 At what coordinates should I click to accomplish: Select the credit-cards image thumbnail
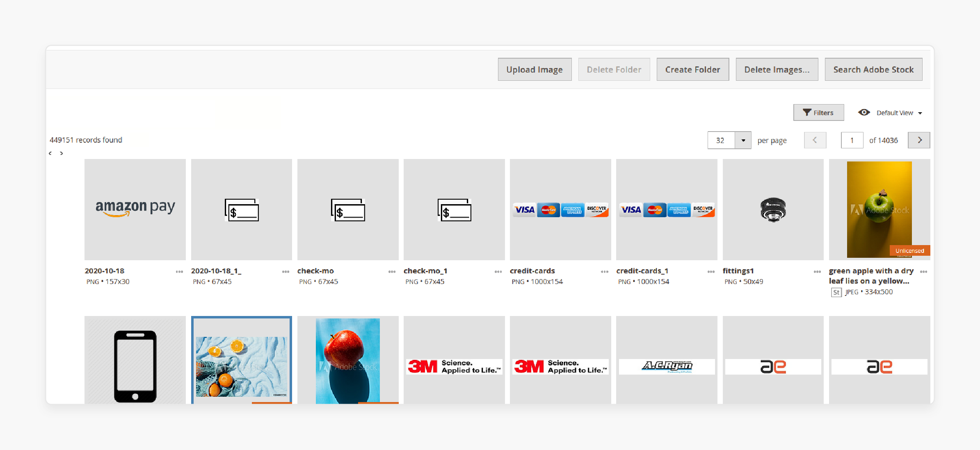pos(560,209)
